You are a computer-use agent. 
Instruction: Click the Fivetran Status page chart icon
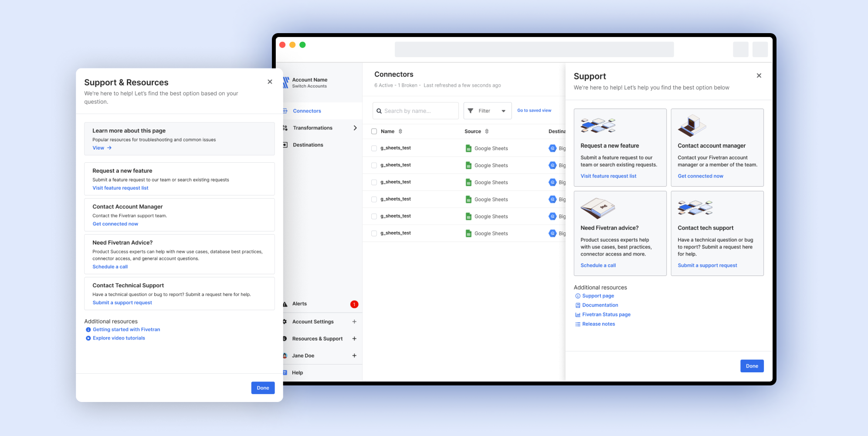578,315
